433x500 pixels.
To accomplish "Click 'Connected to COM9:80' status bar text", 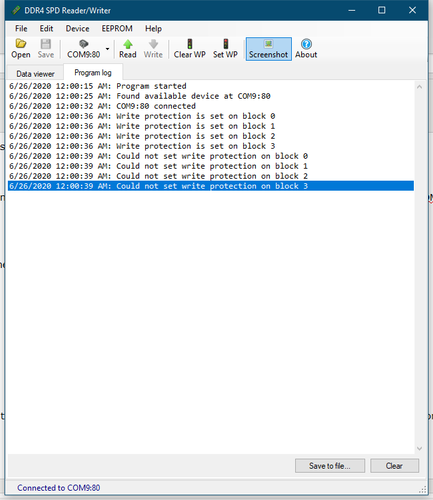I will (x=59, y=488).
